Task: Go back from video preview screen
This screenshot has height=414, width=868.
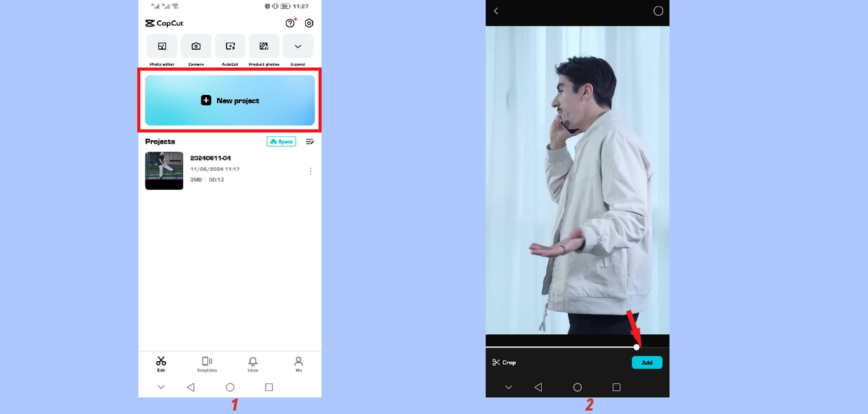Action: coord(496,11)
